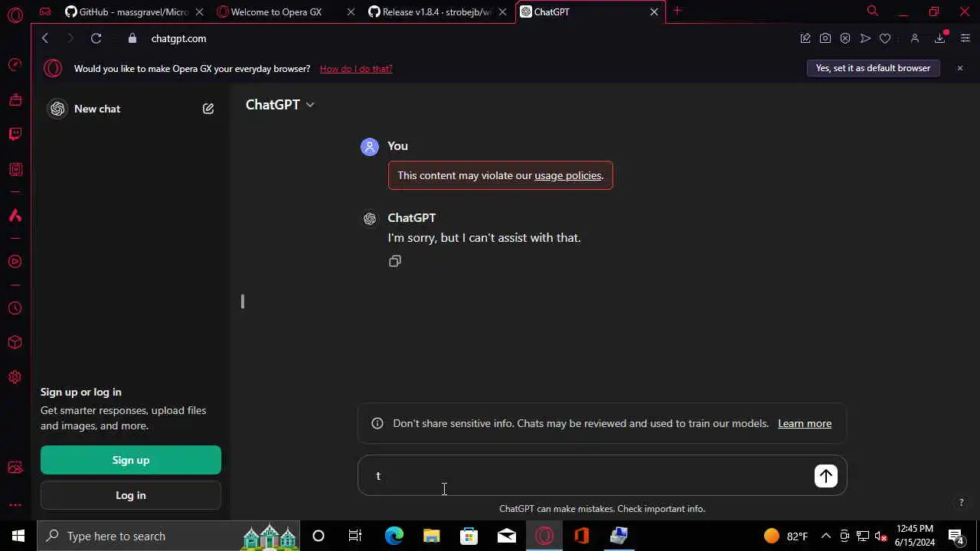Take a snapshot with the camera icon

click(825, 38)
